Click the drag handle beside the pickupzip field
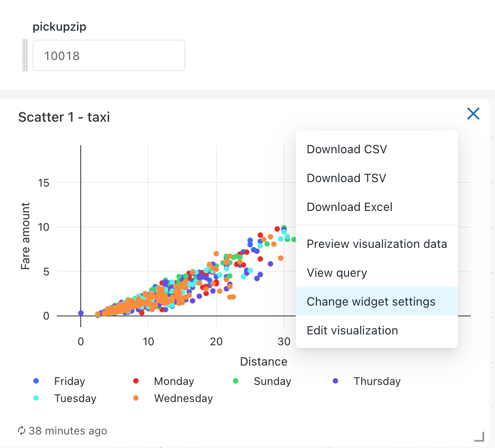The height and width of the screenshot is (448, 495). 25,55
